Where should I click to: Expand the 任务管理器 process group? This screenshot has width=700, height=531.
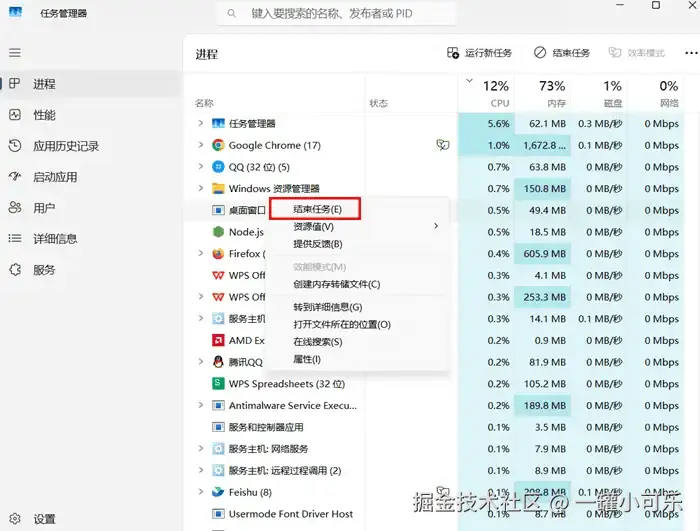[x=200, y=123]
